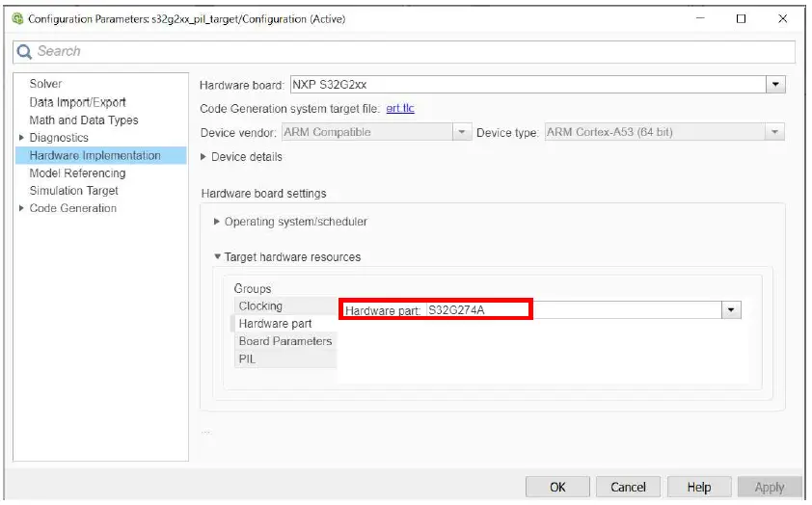Click the search magnifier icon
Screen dimensions: 812x505
point(24,51)
